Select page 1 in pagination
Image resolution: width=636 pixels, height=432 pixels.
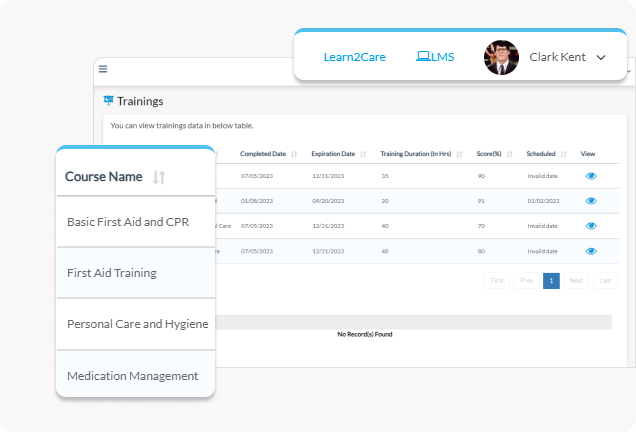pyautogui.click(x=551, y=281)
